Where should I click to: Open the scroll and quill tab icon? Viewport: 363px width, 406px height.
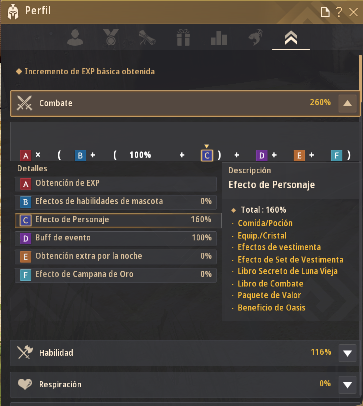(x=147, y=37)
